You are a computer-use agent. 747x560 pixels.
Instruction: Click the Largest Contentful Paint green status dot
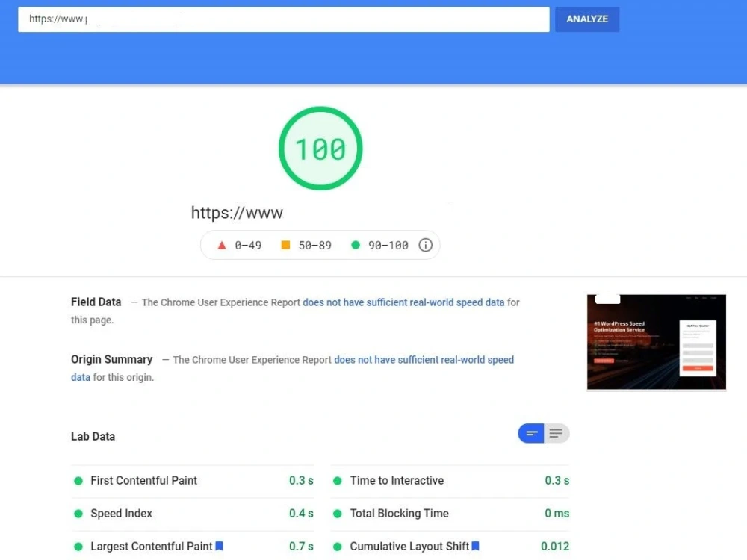coord(78,547)
